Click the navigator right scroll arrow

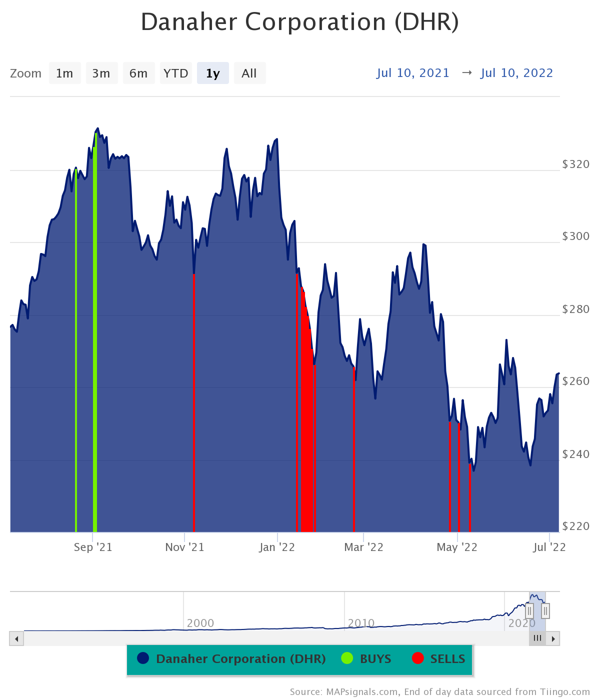[x=553, y=638]
